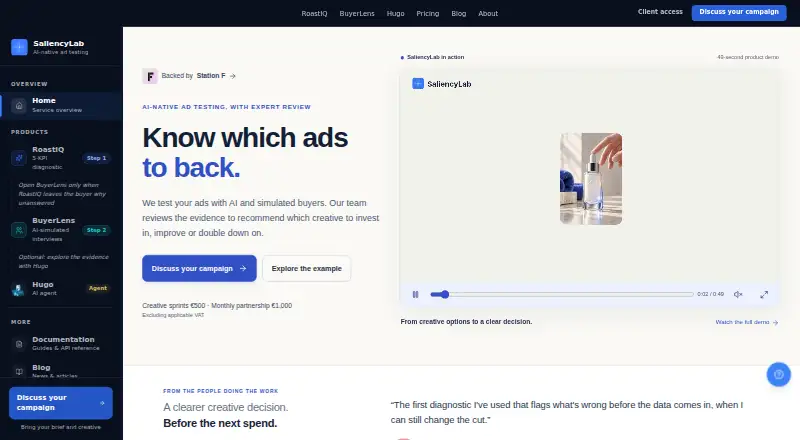
Task: Click top-right Discuss your campaign button
Action: (x=739, y=12)
